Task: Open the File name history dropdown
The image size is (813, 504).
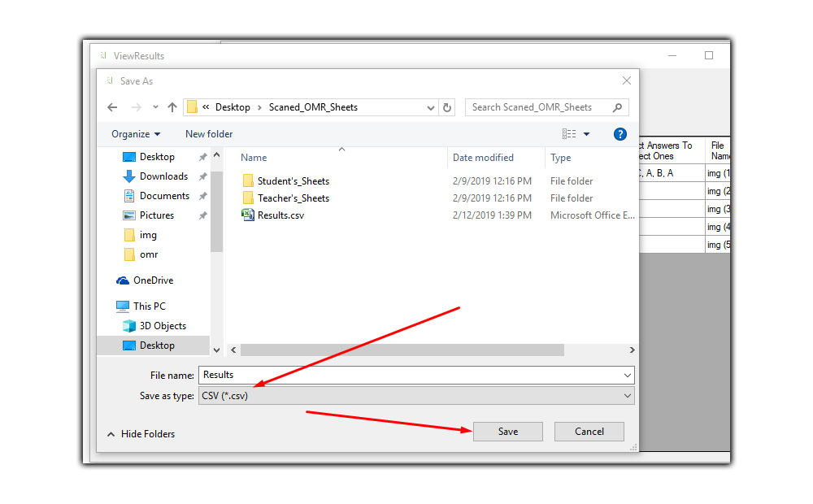Action: point(627,376)
